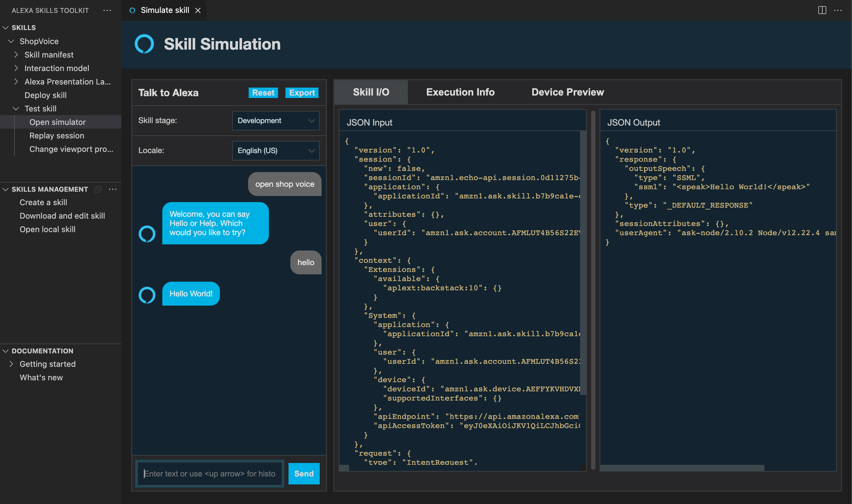This screenshot has height=504, width=852.
Task: Click the "sessionId" line in JSON Input
Action: 472,178
